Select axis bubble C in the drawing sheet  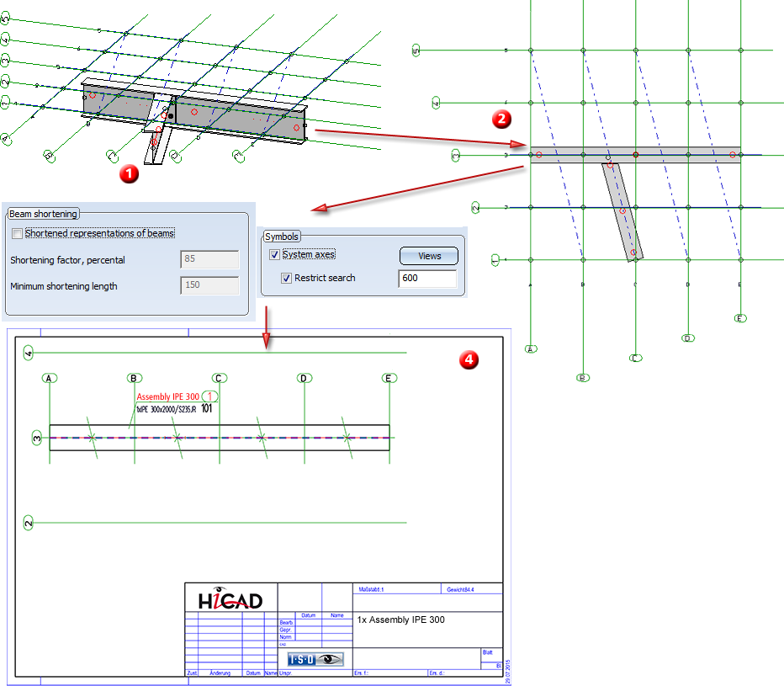[x=219, y=378]
